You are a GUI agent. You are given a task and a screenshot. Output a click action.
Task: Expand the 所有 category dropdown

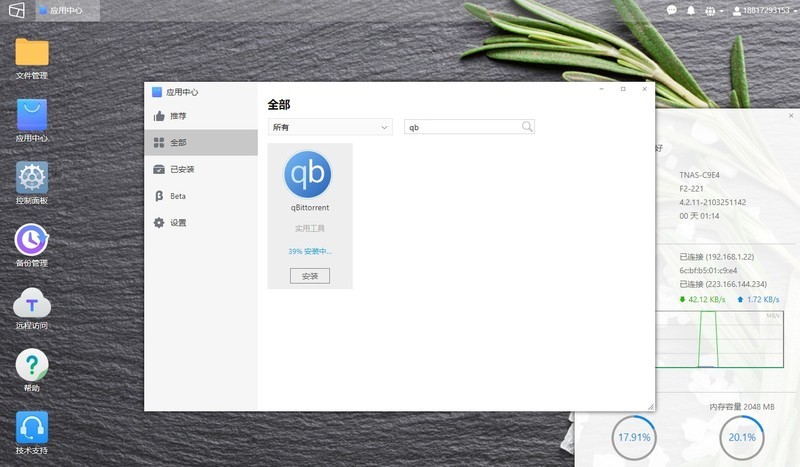pos(330,127)
